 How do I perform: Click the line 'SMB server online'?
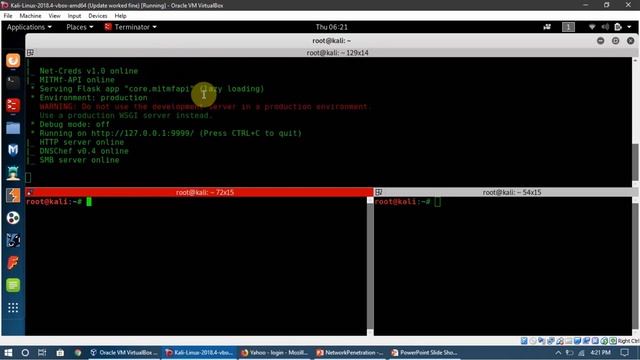[79, 160]
